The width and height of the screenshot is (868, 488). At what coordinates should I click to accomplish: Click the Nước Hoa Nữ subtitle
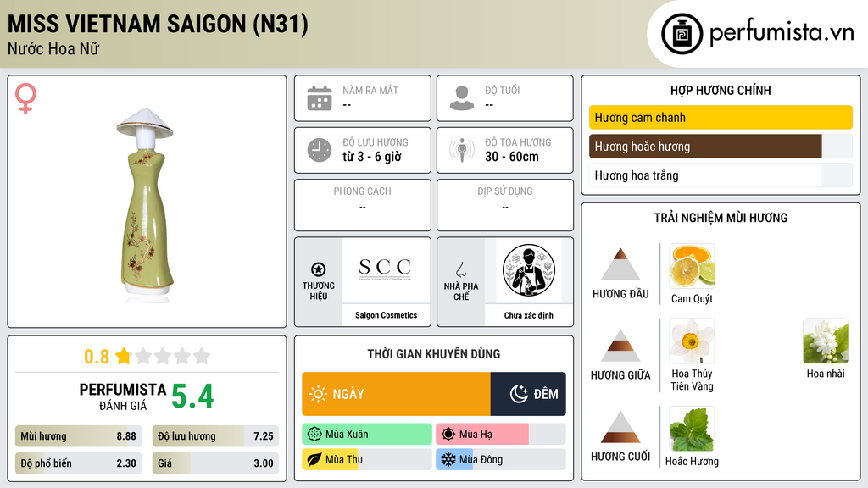53,48
